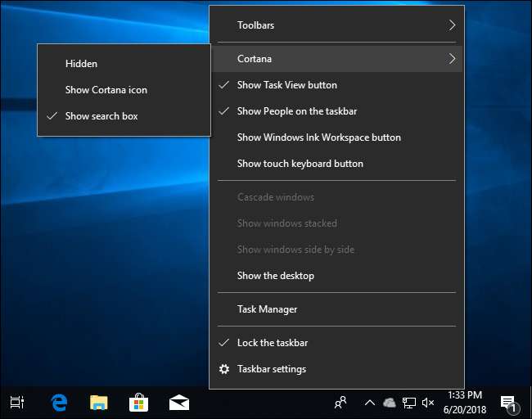Open the Mail app icon
The width and height of the screenshot is (532, 419).
(179, 402)
